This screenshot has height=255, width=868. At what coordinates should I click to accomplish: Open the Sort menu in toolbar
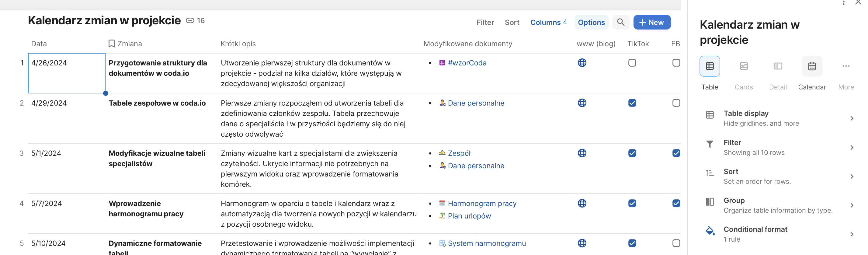coord(512,23)
